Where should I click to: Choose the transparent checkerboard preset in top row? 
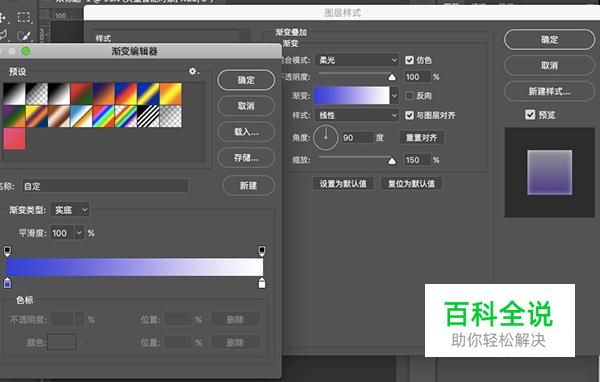(x=37, y=94)
